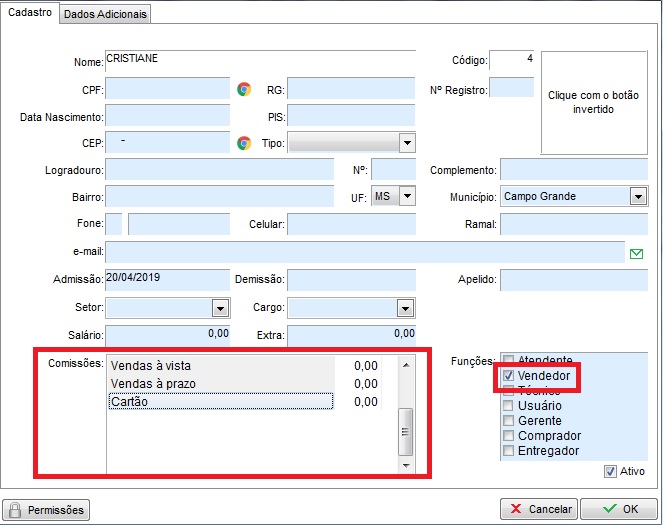Check the Entregador function option
This screenshot has width=663, height=525.
pos(509,451)
